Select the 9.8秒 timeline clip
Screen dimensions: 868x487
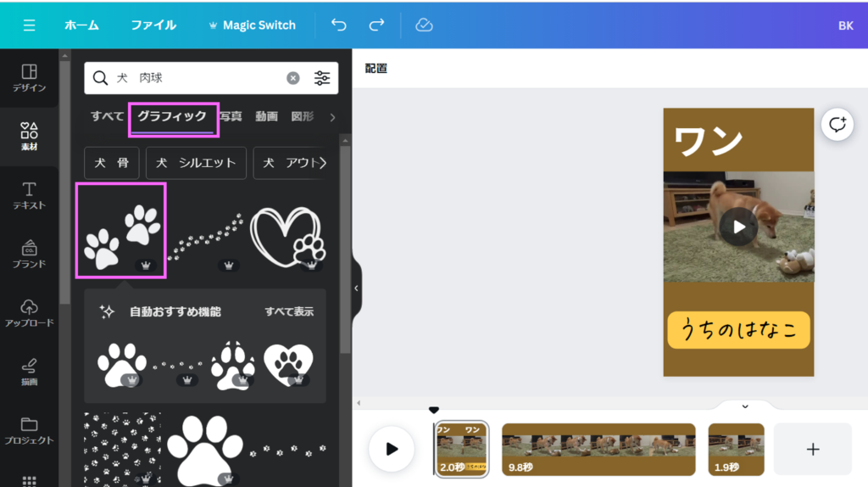pos(598,449)
